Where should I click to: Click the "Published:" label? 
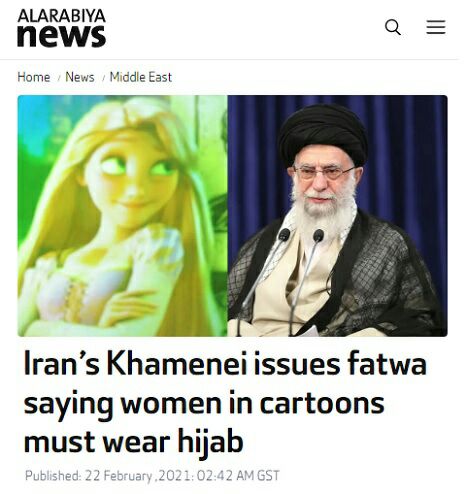point(53,475)
